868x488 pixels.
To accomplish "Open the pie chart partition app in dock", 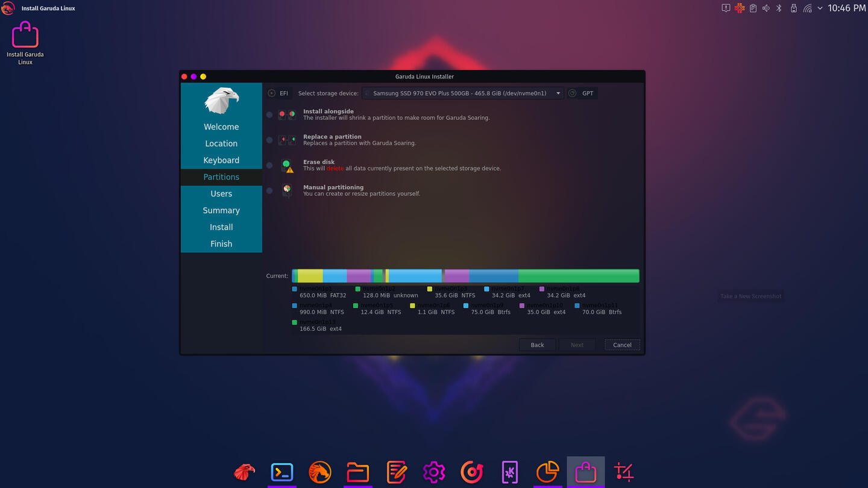I will pos(547,472).
